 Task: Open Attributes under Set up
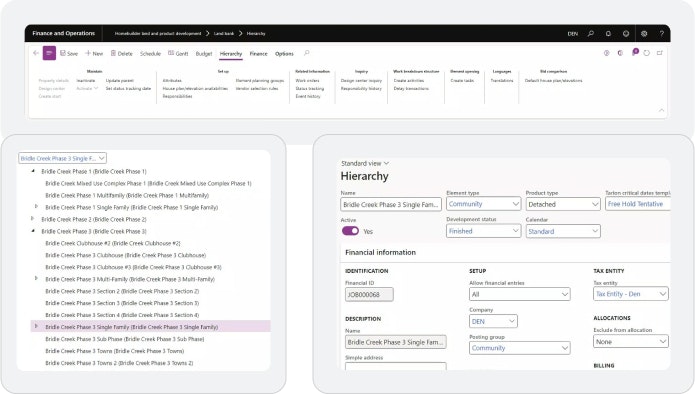coord(172,81)
